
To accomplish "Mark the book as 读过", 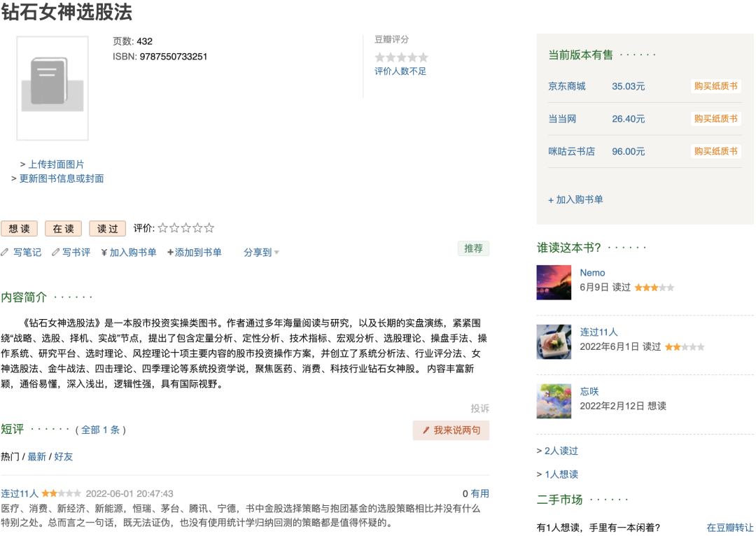I will (x=107, y=229).
